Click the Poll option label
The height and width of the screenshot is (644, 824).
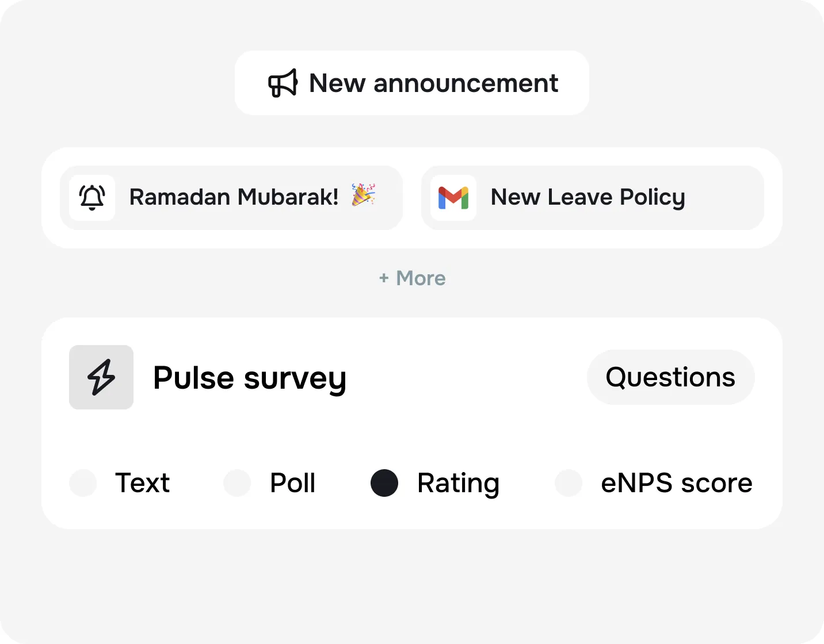pyautogui.click(x=292, y=483)
